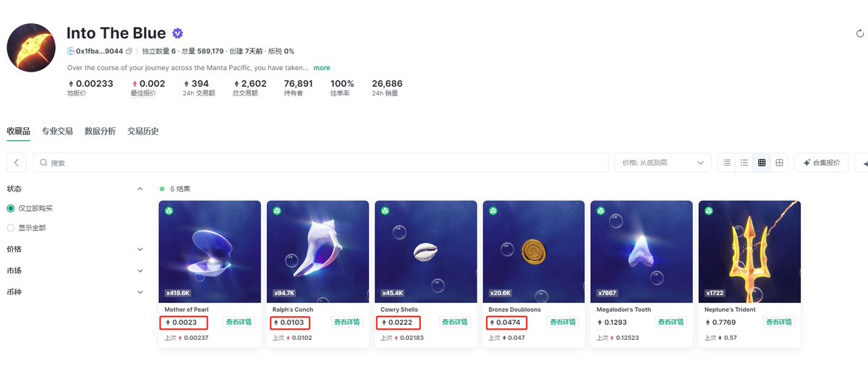Open the 交易历史 tab
This screenshot has width=868, height=371.
coord(143,131)
